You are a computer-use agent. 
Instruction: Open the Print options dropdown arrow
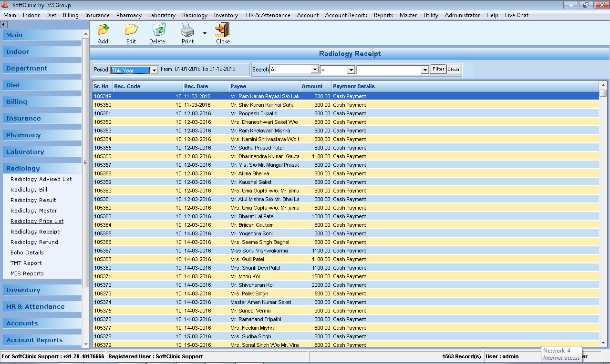click(x=205, y=33)
